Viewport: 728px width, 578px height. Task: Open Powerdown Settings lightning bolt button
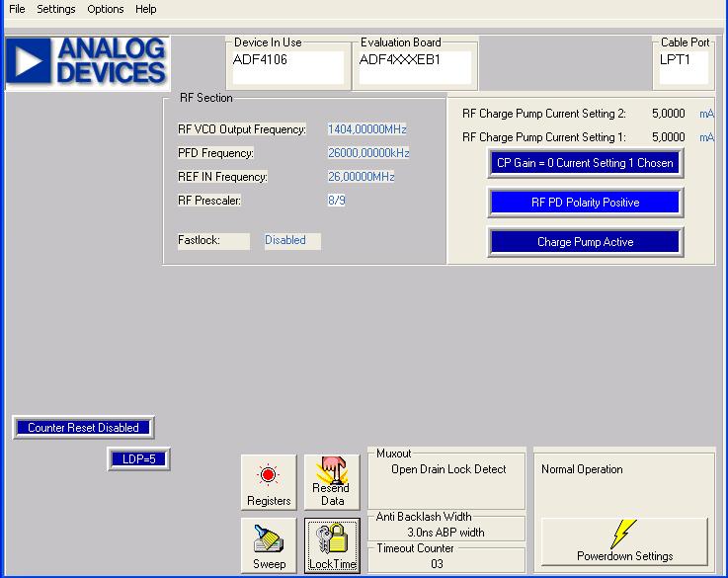click(x=624, y=541)
